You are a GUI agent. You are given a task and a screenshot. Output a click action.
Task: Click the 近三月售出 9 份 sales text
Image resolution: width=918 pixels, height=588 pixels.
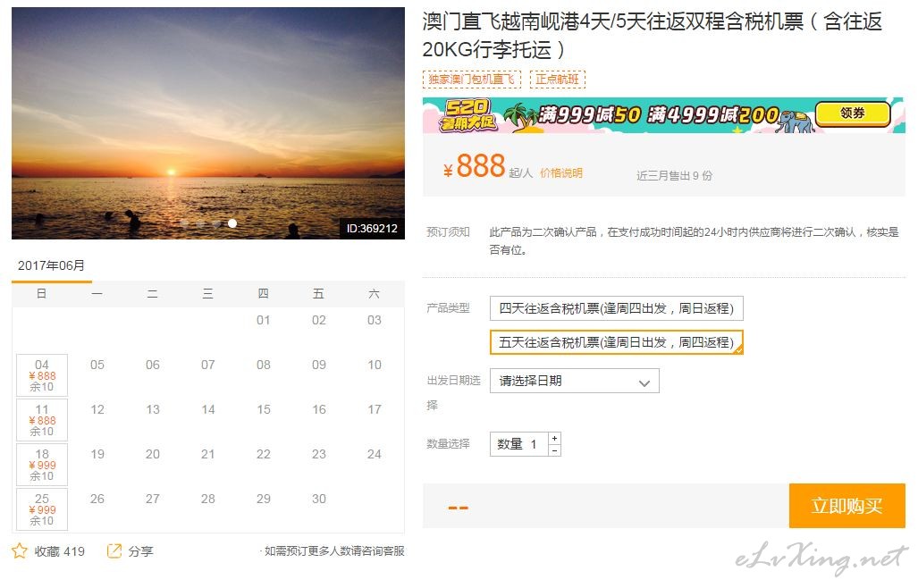tap(675, 175)
